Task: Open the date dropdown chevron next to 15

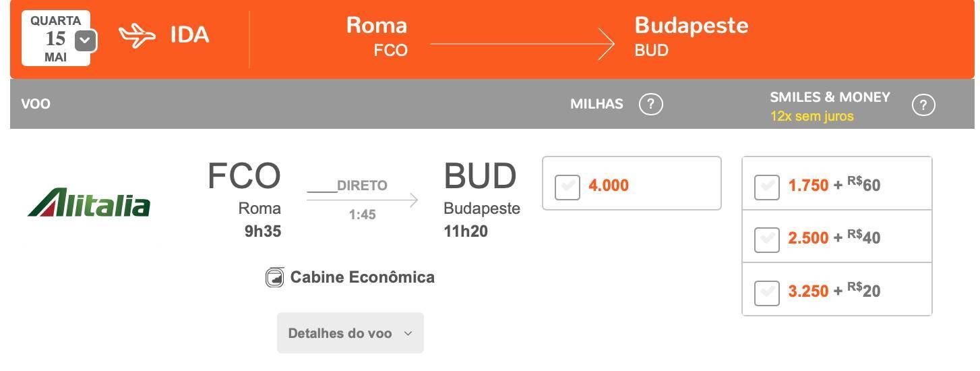Action: click(x=85, y=40)
